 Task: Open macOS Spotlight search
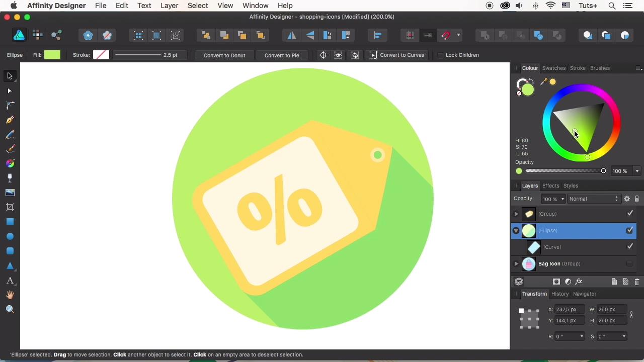tap(612, 6)
